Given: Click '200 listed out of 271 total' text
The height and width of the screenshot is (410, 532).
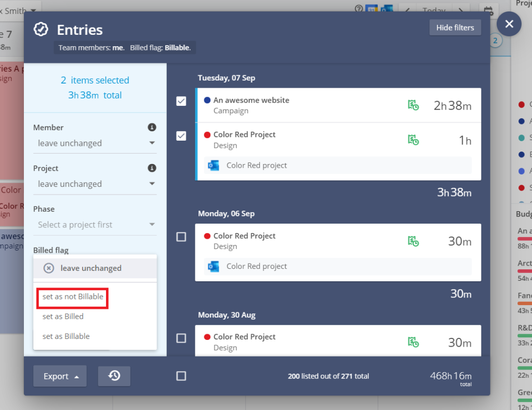Looking at the screenshot, I should 328,376.
